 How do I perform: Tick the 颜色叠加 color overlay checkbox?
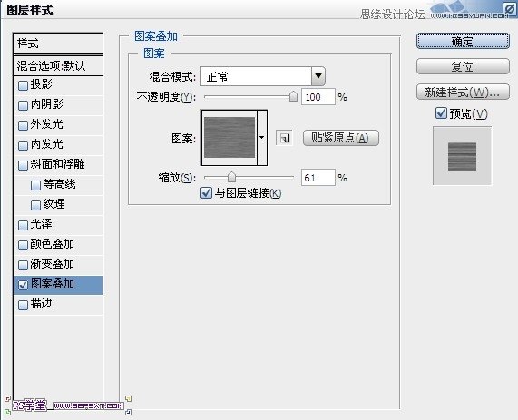[x=23, y=245]
